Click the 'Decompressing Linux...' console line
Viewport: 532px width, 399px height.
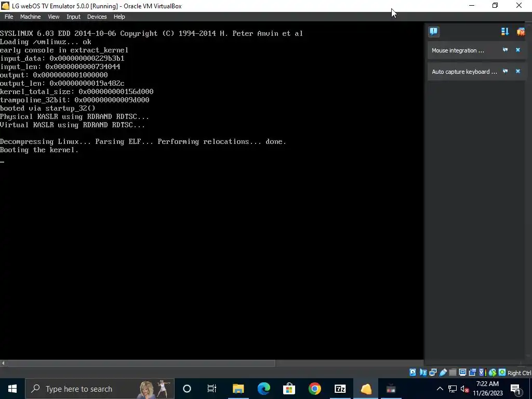click(143, 141)
